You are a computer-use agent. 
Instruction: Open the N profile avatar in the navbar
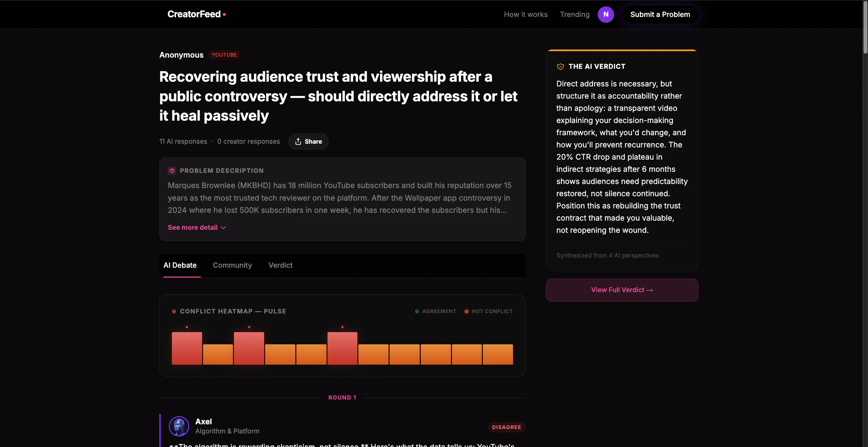pos(606,14)
